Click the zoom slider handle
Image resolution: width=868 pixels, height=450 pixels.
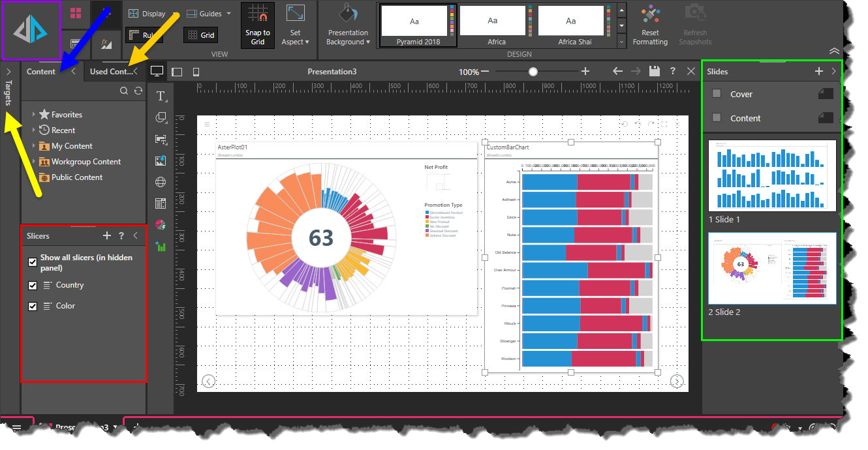533,72
